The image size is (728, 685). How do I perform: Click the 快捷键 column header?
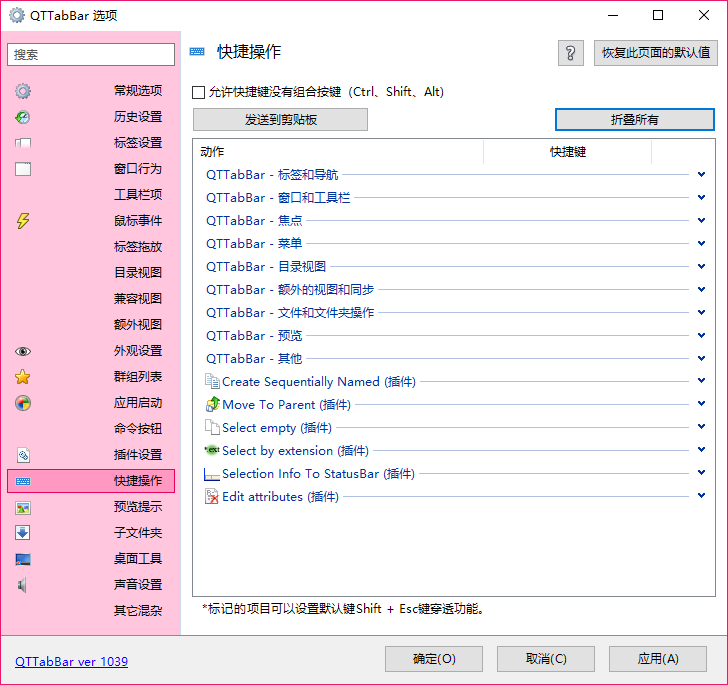(567, 152)
